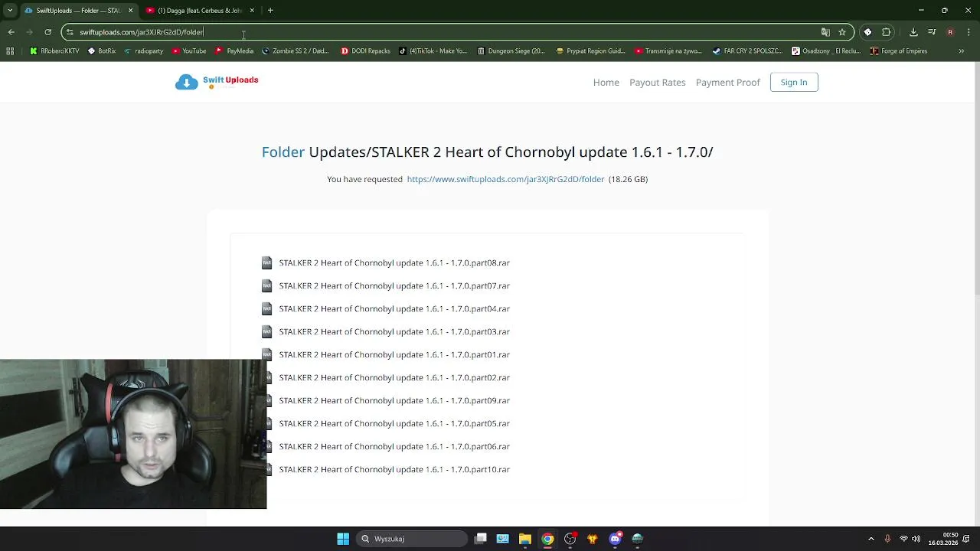Open the requested swiftuploads folder link
This screenshot has height=551, width=980.
pyautogui.click(x=505, y=179)
